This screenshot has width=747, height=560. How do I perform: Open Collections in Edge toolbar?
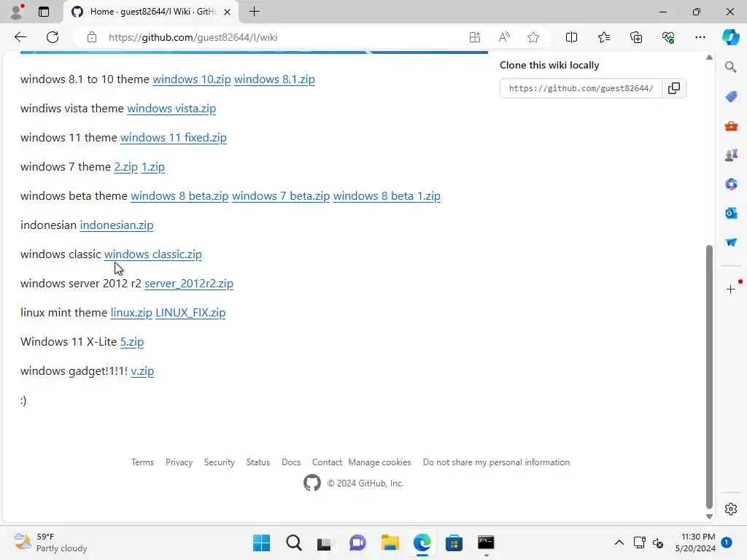(x=636, y=37)
